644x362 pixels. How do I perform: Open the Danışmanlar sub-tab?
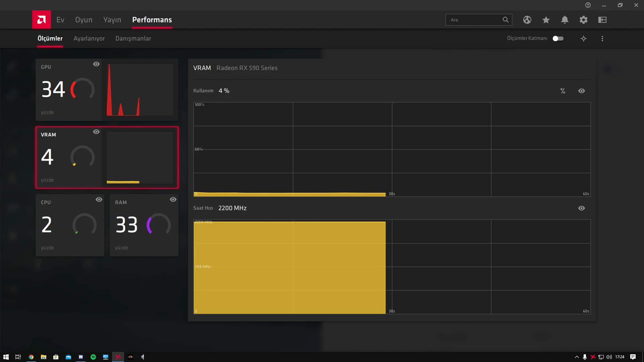(x=133, y=39)
